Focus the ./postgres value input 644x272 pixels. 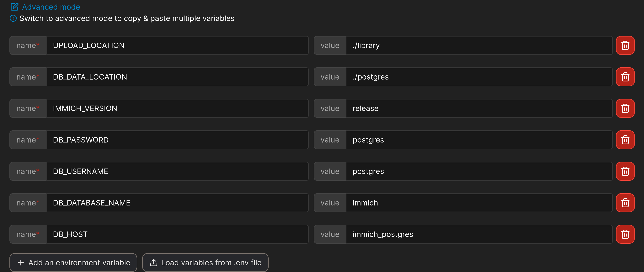[x=479, y=77]
